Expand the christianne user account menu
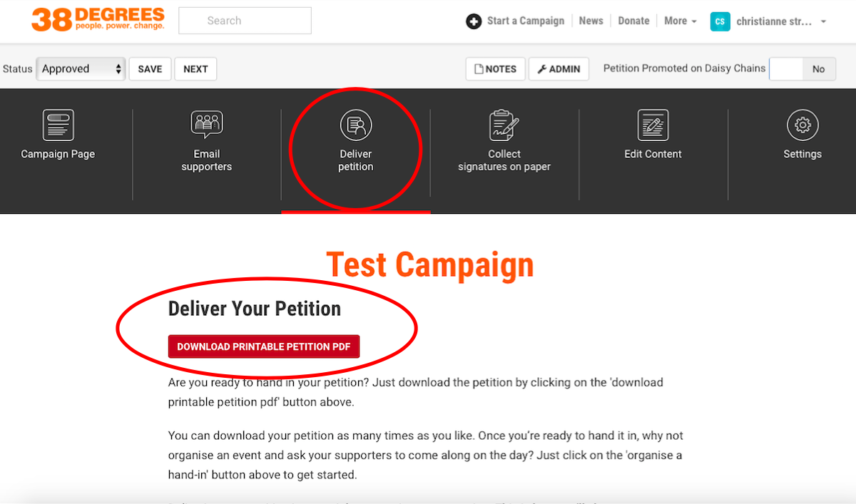Viewport: 856px width, 504px height. click(782, 21)
